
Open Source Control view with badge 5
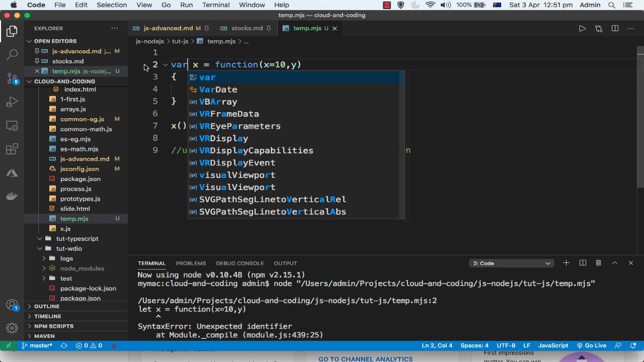click(x=12, y=78)
